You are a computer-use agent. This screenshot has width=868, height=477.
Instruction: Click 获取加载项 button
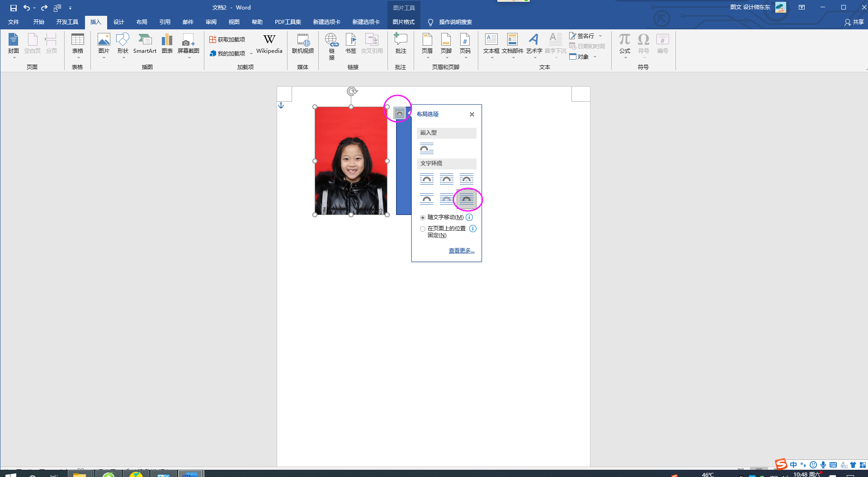pyautogui.click(x=227, y=40)
